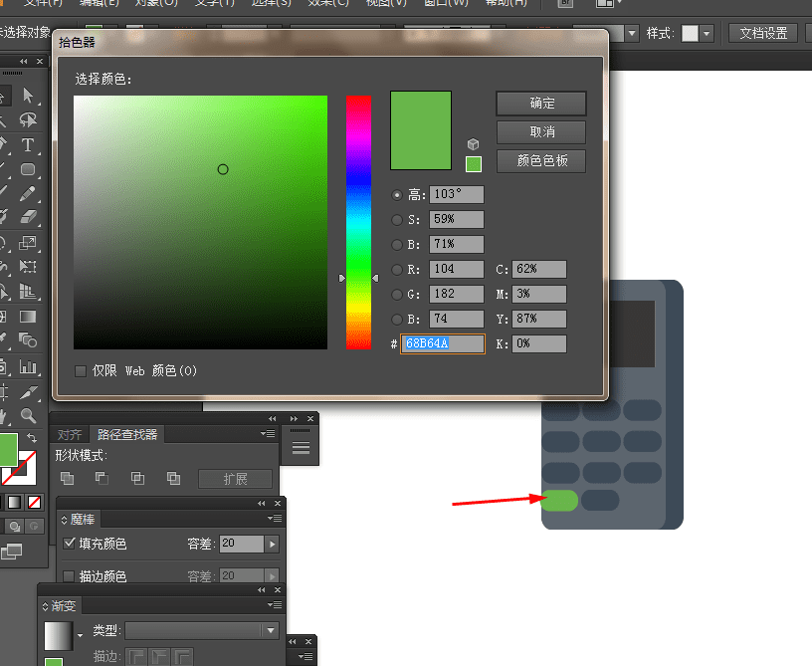Select the Slice tool
Screen dimensions: 812x666
click(28, 392)
